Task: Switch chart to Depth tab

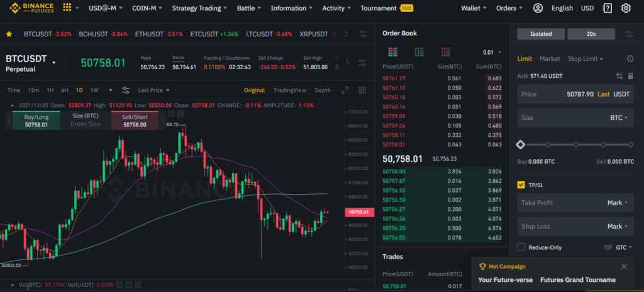Action: (323, 90)
